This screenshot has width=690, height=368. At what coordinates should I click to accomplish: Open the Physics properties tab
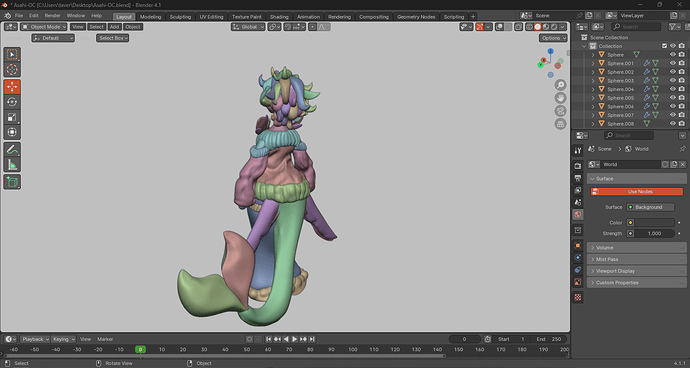click(x=578, y=258)
